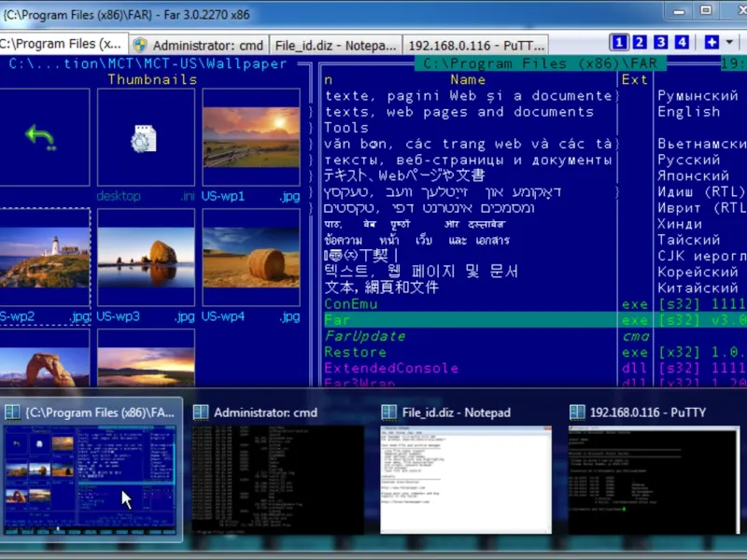Open 192.168.0.116 - PuTTY preview thumbnail
The image size is (747, 560).
click(x=655, y=480)
